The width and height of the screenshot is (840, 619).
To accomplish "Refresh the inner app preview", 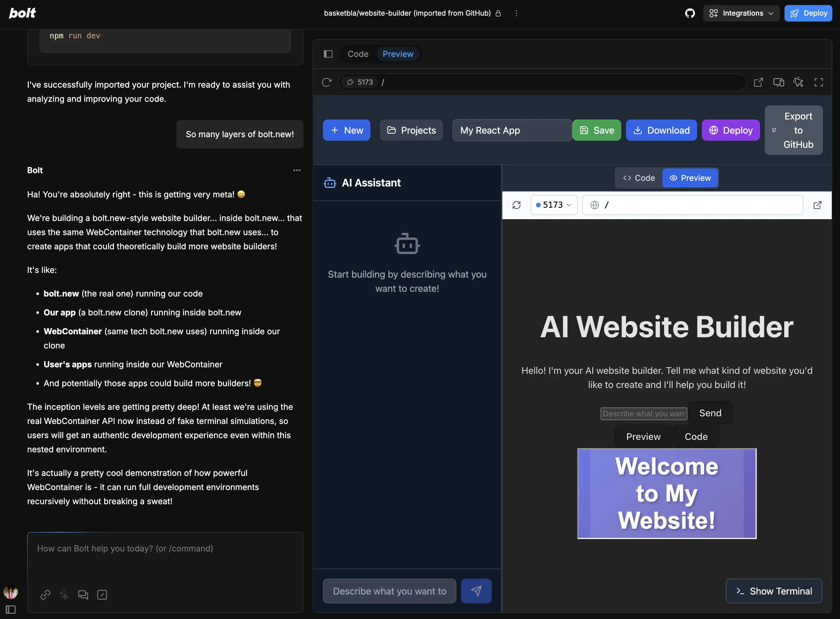I will 517,205.
